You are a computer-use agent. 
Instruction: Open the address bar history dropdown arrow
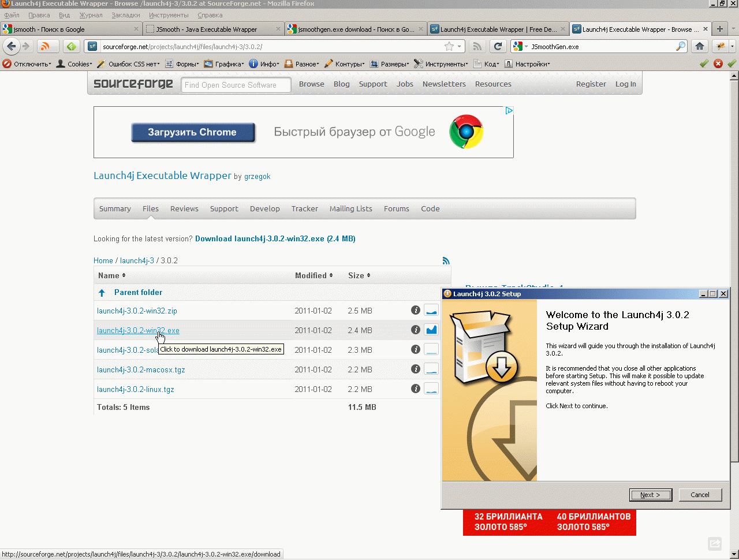click(x=460, y=47)
